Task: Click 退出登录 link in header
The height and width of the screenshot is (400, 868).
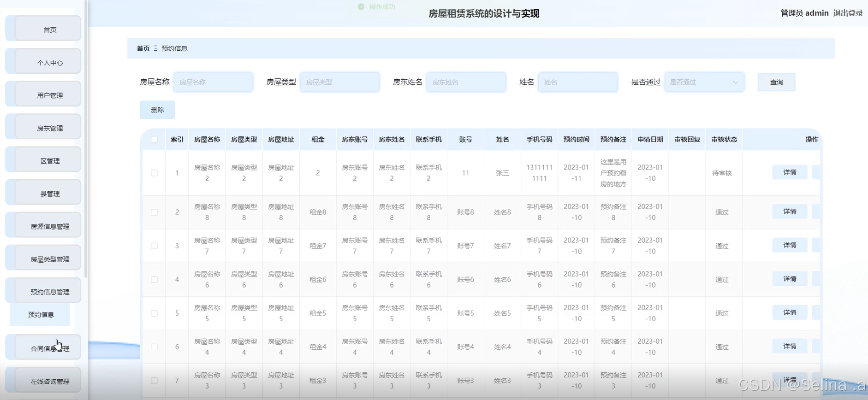Action: [848, 13]
